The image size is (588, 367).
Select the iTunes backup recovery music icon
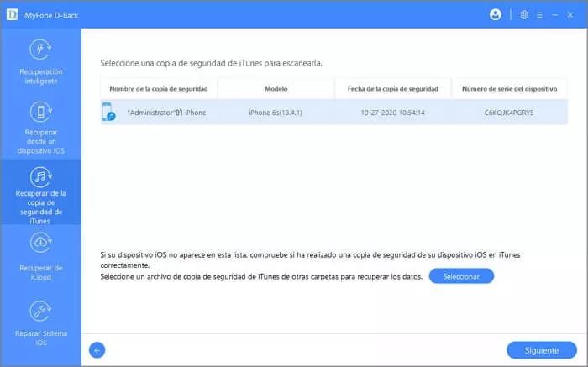click(x=40, y=176)
